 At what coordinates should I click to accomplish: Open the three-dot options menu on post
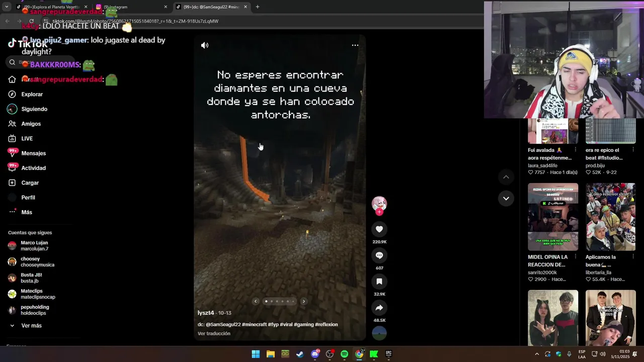point(355,45)
